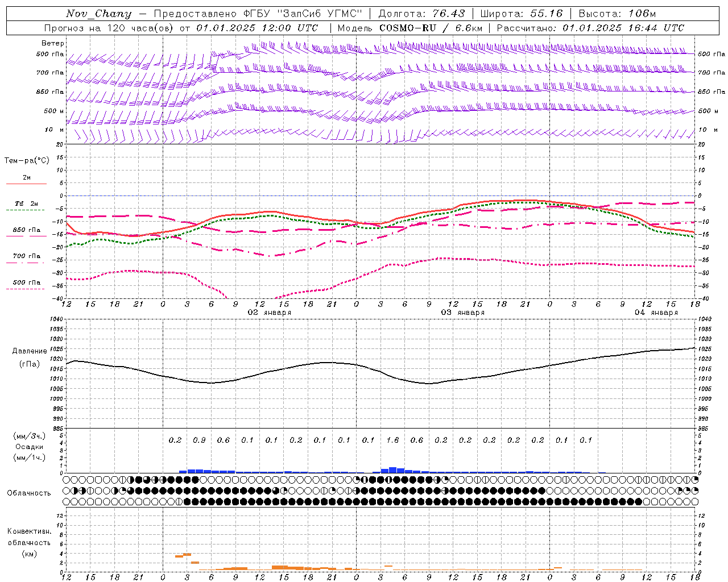
Task: Click the Td 2м temperature legend entry
Action: [26, 203]
